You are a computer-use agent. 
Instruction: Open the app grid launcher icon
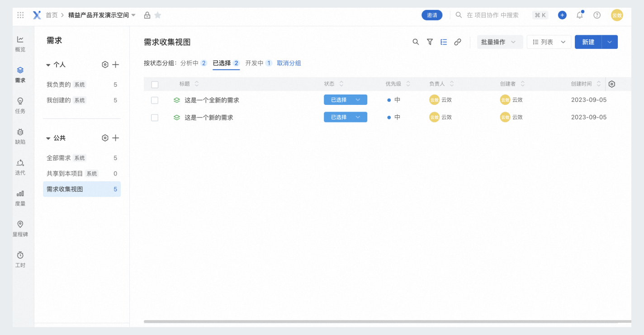click(x=20, y=15)
